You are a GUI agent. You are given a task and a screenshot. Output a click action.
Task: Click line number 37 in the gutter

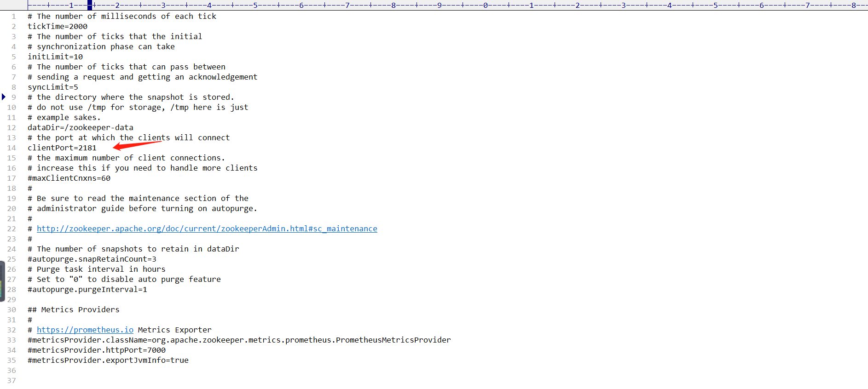(x=12, y=380)
